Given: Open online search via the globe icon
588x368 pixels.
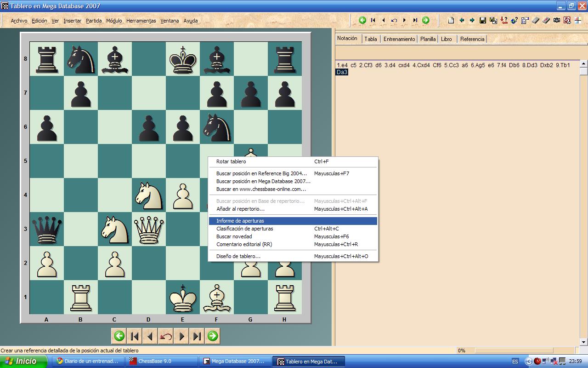Looking at the screenshot, I should (513, 20).
